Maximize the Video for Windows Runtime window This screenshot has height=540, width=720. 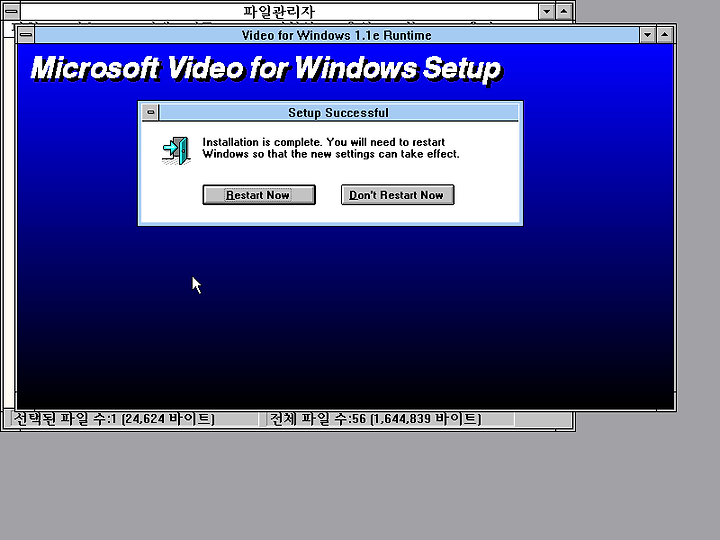point(665,35)
